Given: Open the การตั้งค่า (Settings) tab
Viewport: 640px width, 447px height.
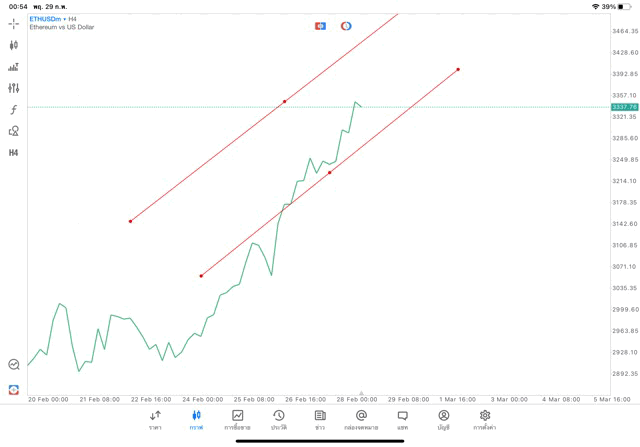Looking at the screenshot, I should (485, 420).
